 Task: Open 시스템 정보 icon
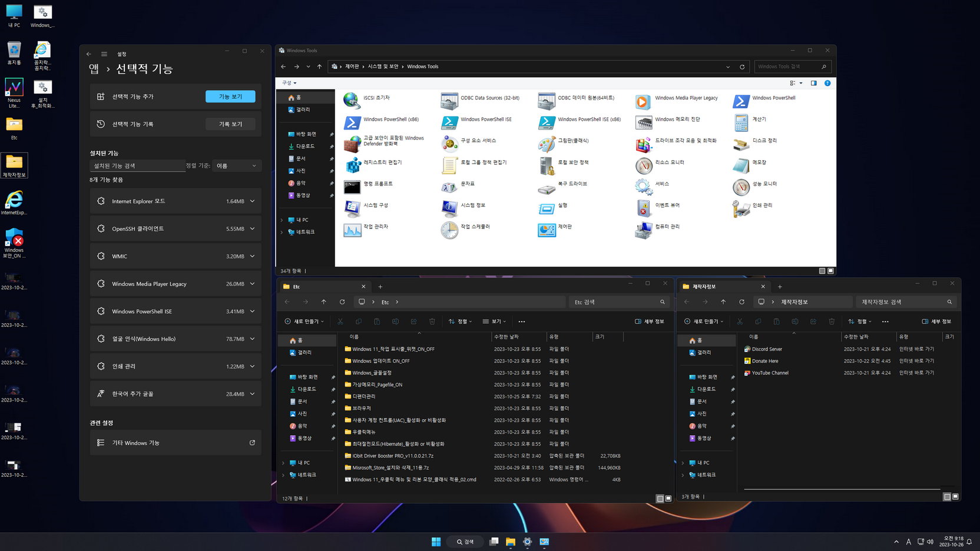coord(449,208)
